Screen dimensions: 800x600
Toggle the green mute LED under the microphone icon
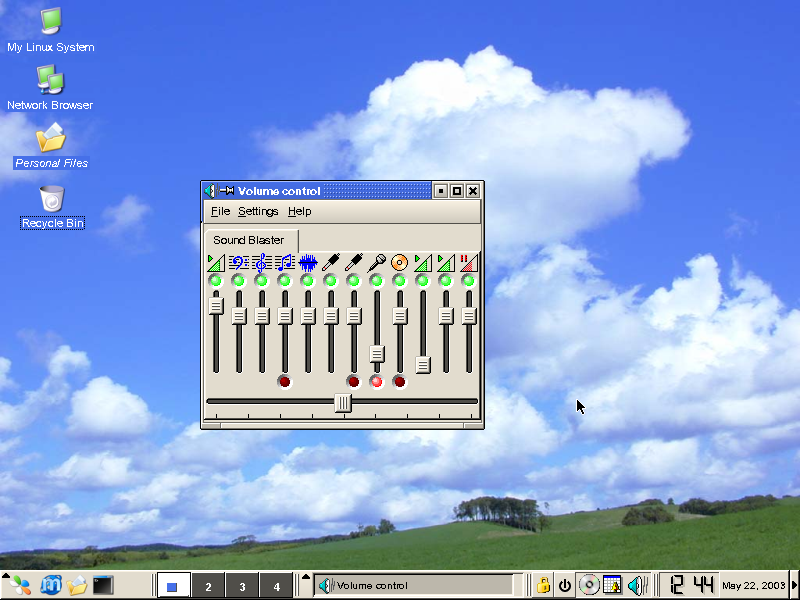(x=377, y=281)
